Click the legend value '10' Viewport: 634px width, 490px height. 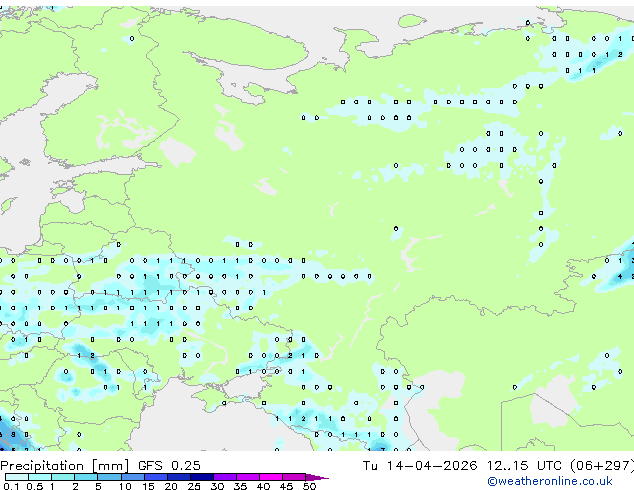pyautogui.click(x=125, y=486)
